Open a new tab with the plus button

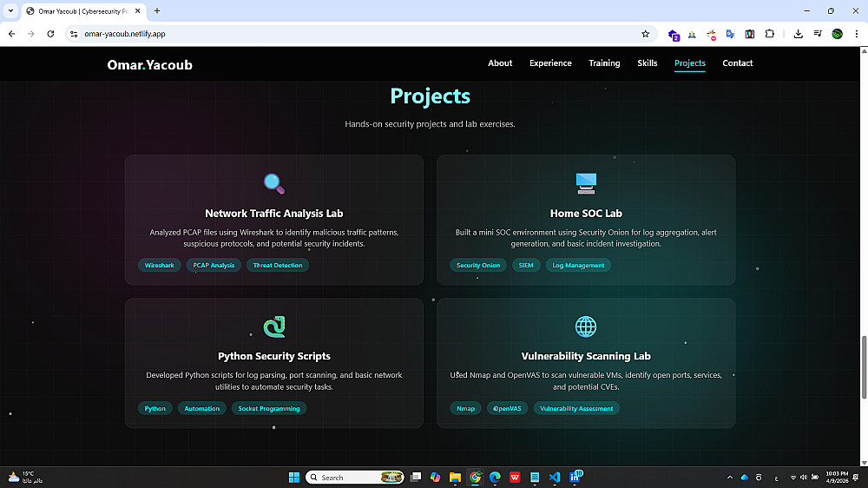point(157,10)
